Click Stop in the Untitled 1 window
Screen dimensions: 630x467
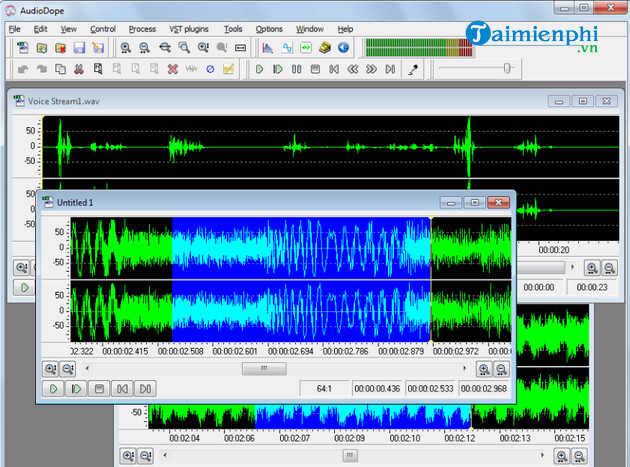click(x=99, y=389)
